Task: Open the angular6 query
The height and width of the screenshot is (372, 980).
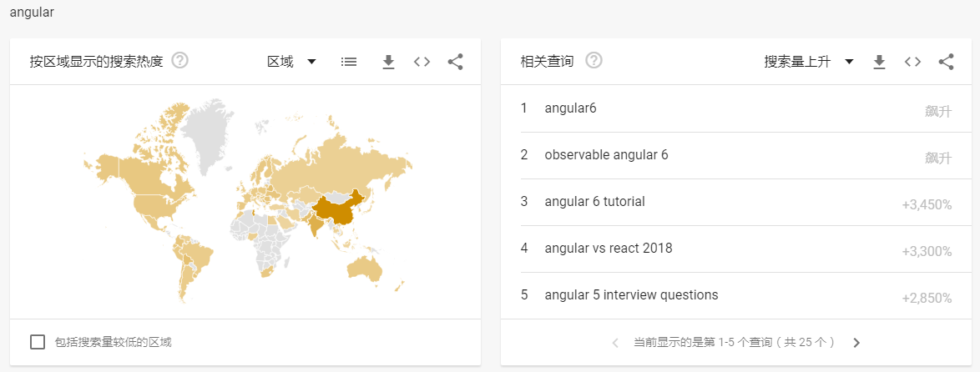Action: tap(737, 108)
